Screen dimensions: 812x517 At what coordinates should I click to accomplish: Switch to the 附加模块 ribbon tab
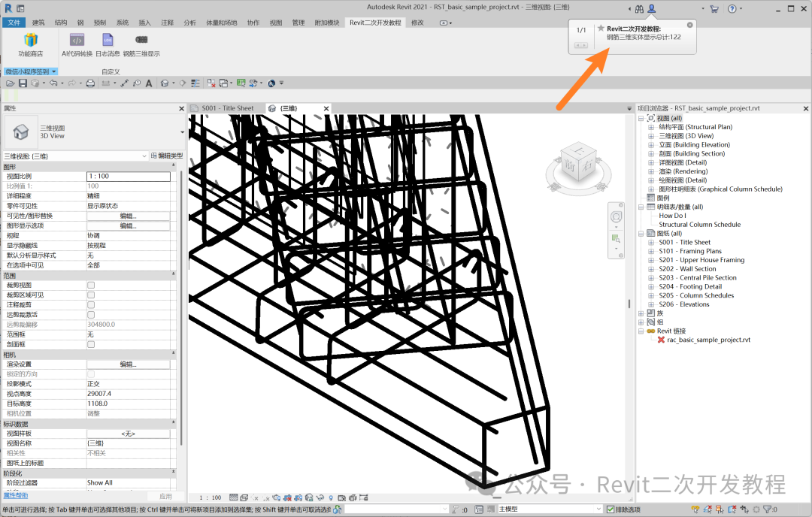pos(327,23)
